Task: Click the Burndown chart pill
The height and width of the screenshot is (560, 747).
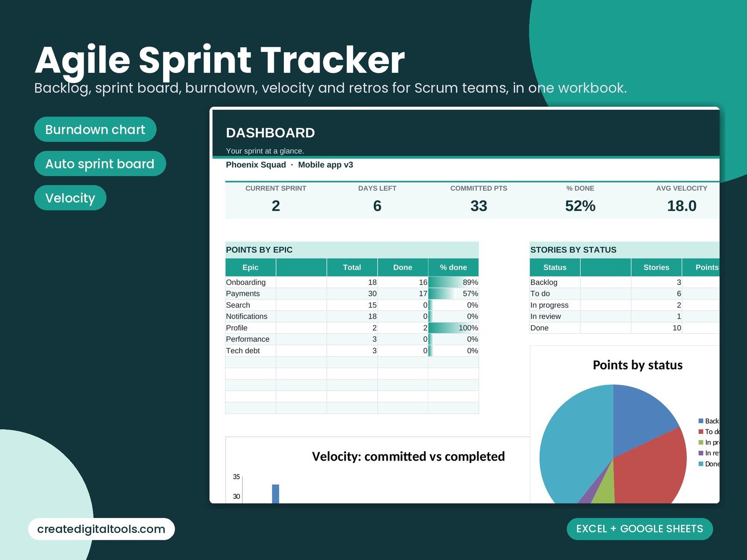Action: click(95, 129)
